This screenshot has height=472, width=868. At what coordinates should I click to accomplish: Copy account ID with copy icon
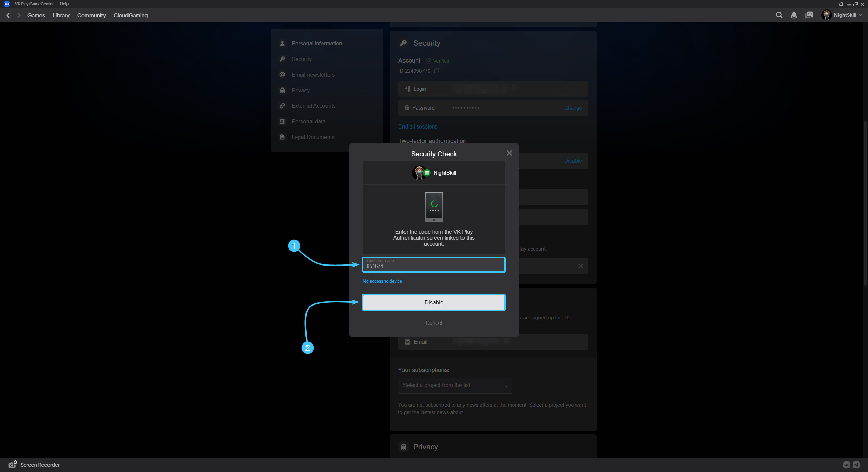click(437, 71)
